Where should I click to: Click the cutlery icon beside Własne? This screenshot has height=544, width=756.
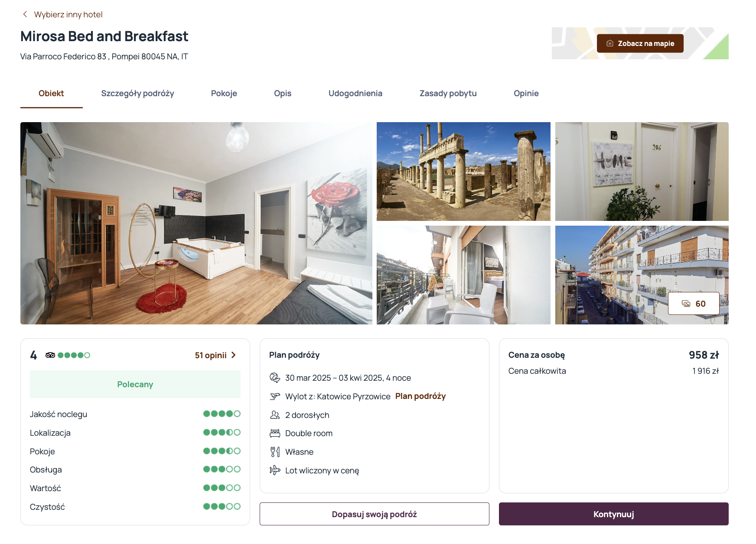(x=275, y=452)
